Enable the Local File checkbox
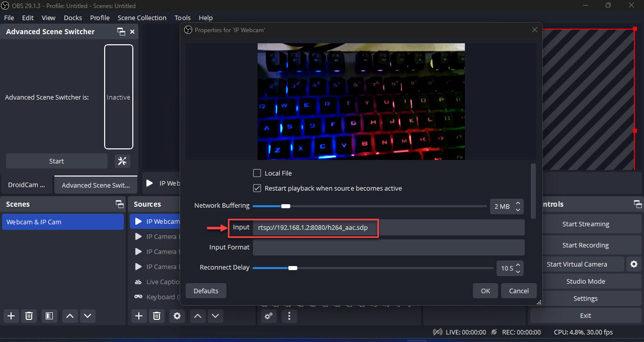Screen dimensions: 644x342 [x=257, y=173]
